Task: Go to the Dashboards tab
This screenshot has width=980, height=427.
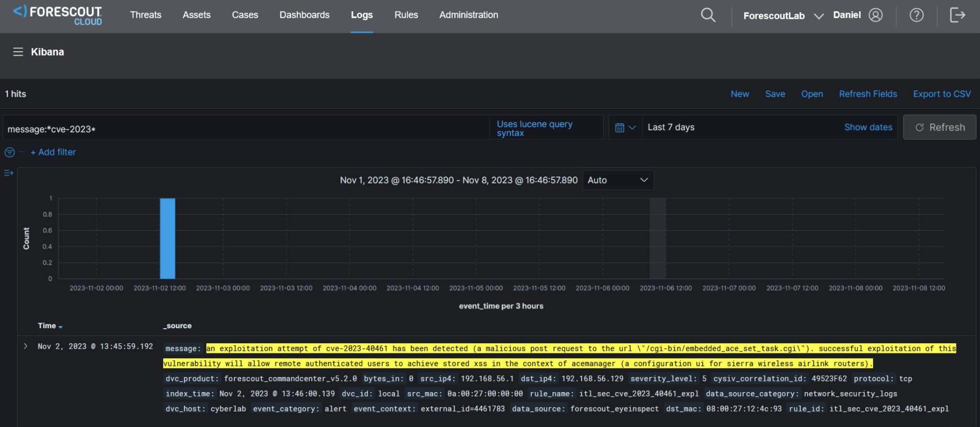Action: point(304,15)
